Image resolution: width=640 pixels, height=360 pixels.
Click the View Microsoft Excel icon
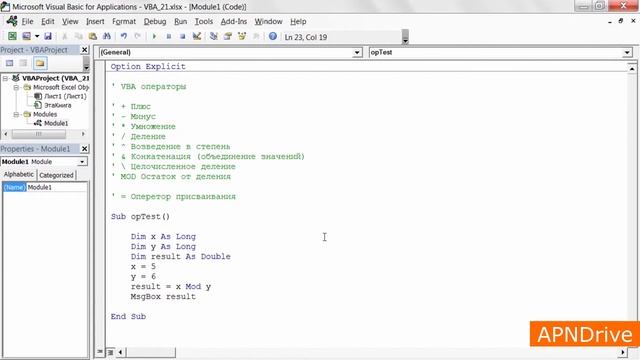pos(12,36)
